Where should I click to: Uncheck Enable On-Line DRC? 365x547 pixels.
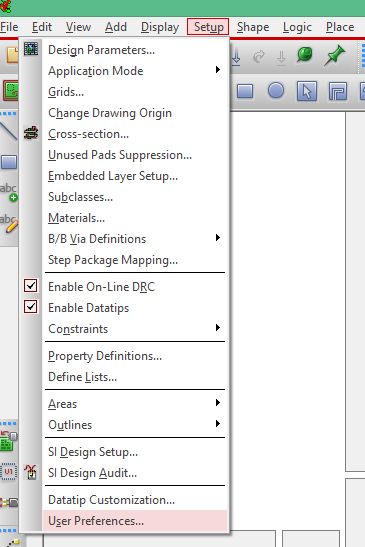pos(31,286)
